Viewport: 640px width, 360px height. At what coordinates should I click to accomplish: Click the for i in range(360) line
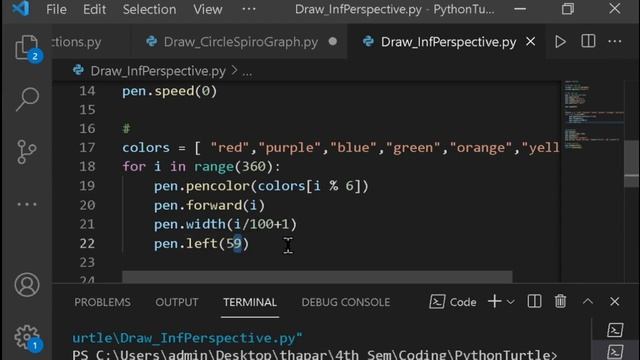click(x=201, y=167)
